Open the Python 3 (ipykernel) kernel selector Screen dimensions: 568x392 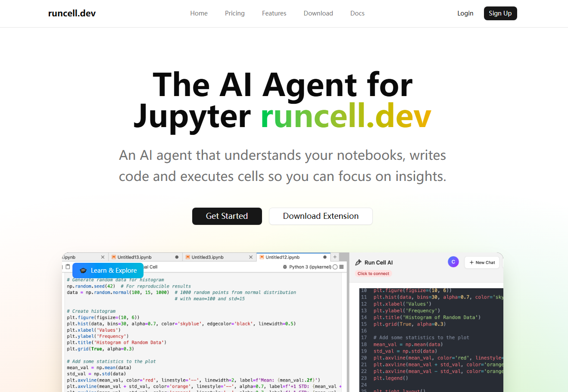pyautogui.click(x=310, y=267)
